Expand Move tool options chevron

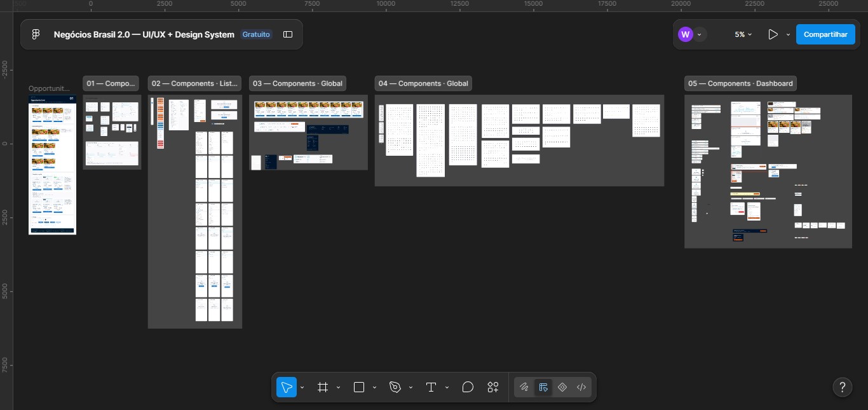(x=302, y=387)
